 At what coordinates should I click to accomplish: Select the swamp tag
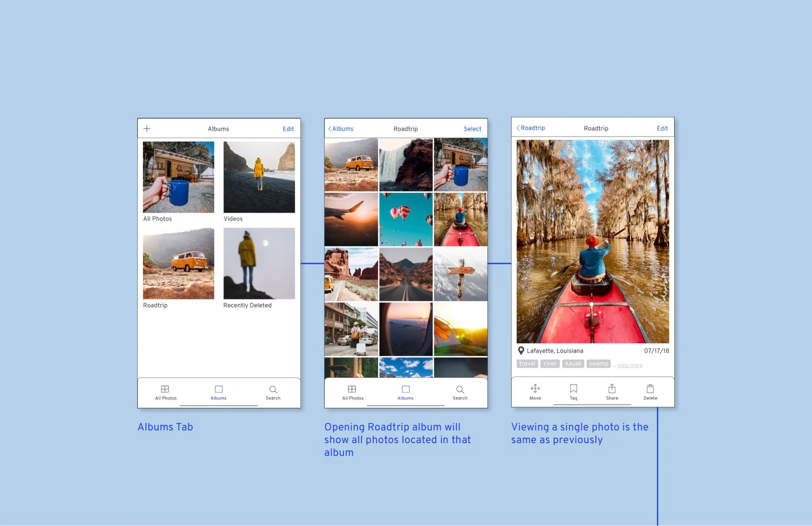tap(598, 364)
